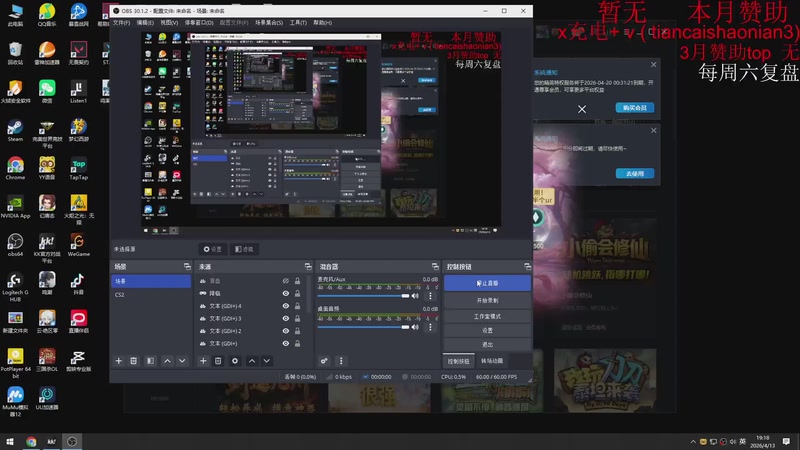Click 去使用 in the second notification popup
The width and height of the screenshot is (800, 450).
tap(635, 173)
